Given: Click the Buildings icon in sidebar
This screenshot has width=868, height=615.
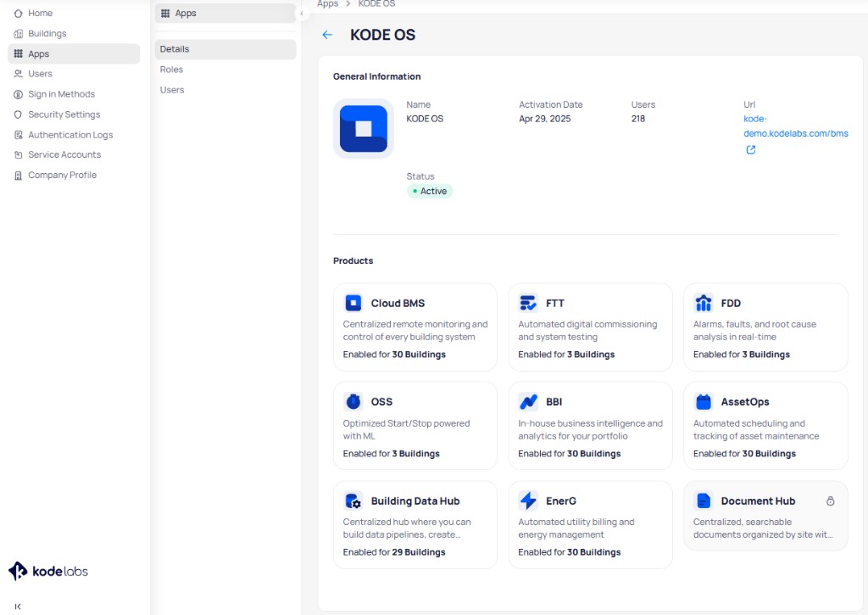Looking at the screenshot, I should (19, 34).
